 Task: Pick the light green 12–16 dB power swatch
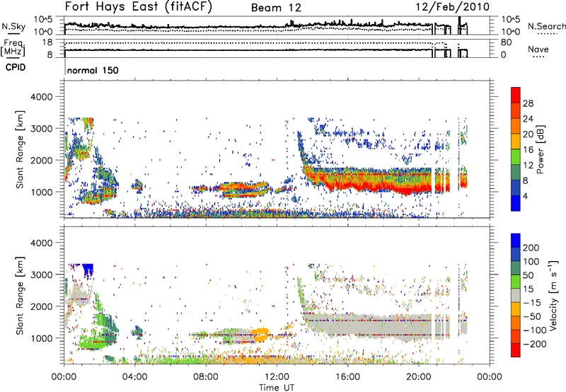click(516, 156)
